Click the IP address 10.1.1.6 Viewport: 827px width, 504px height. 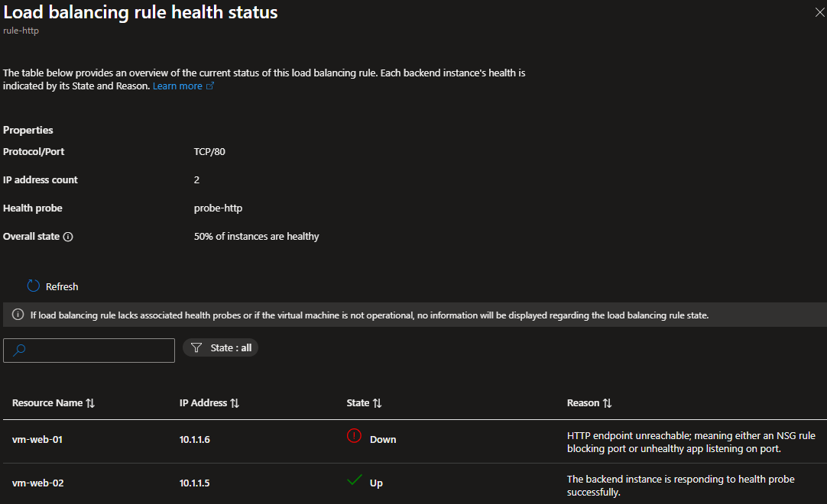tap(195, 440)
